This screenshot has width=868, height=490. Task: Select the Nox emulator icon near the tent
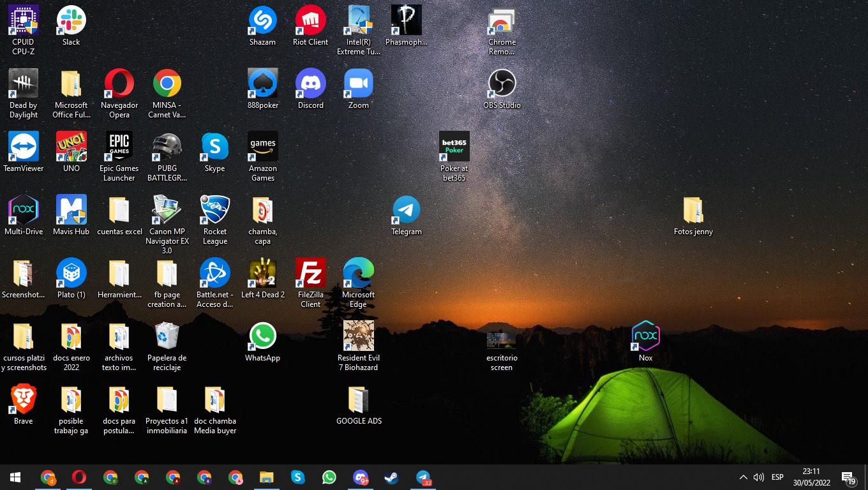645,336
